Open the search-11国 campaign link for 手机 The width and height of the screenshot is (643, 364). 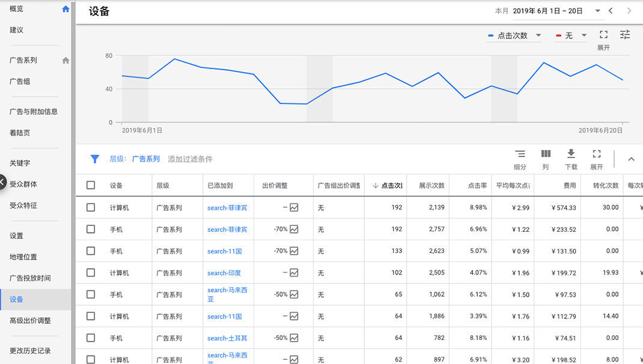[224, 251]
